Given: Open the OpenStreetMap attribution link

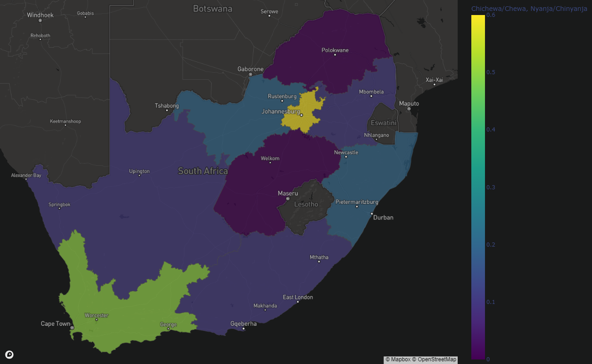Looking at the screenshot, I should (x=434, y=359).
